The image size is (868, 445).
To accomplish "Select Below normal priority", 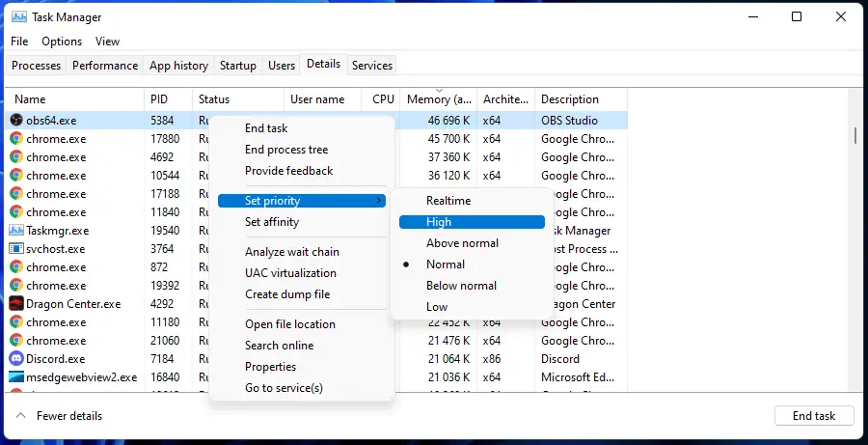I will (x=472, y=286).
